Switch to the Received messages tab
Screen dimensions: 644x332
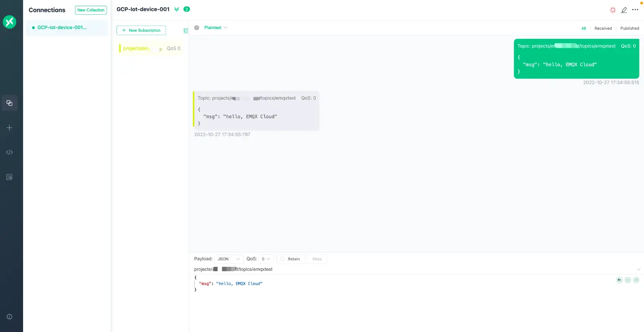[x=603, y=28]
